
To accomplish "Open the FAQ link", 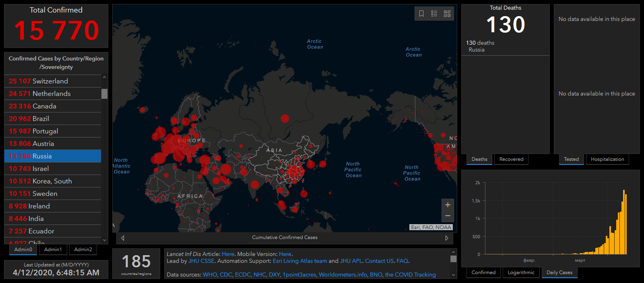I will [402, 261].
